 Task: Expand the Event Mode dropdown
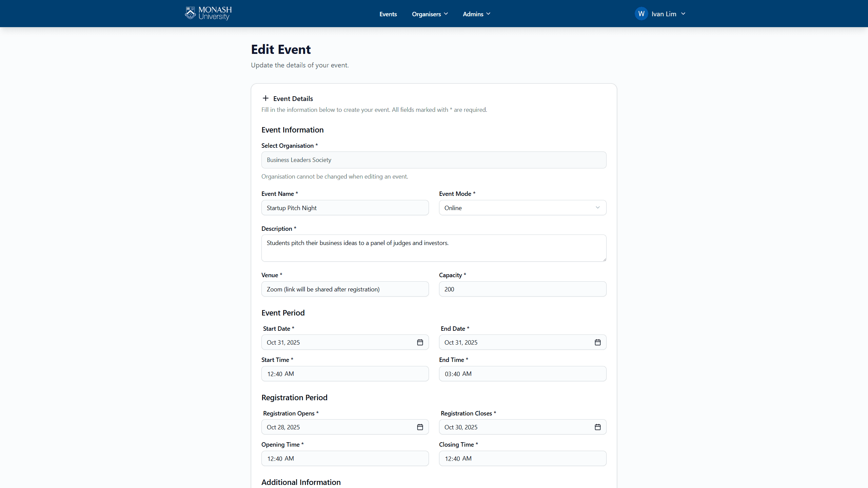pyautogui.click(x=522, y=208)
